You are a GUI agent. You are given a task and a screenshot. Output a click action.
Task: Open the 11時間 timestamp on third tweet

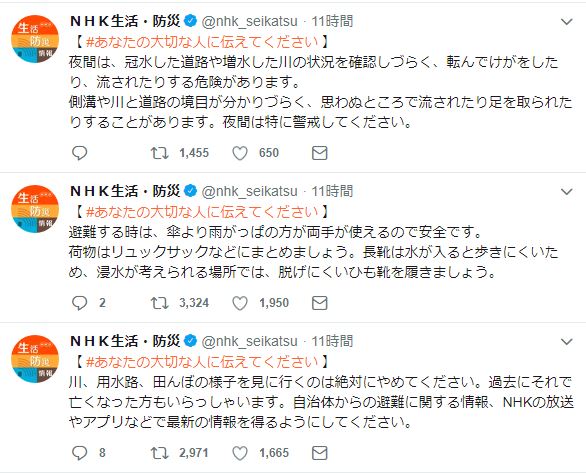click(332, 341)
